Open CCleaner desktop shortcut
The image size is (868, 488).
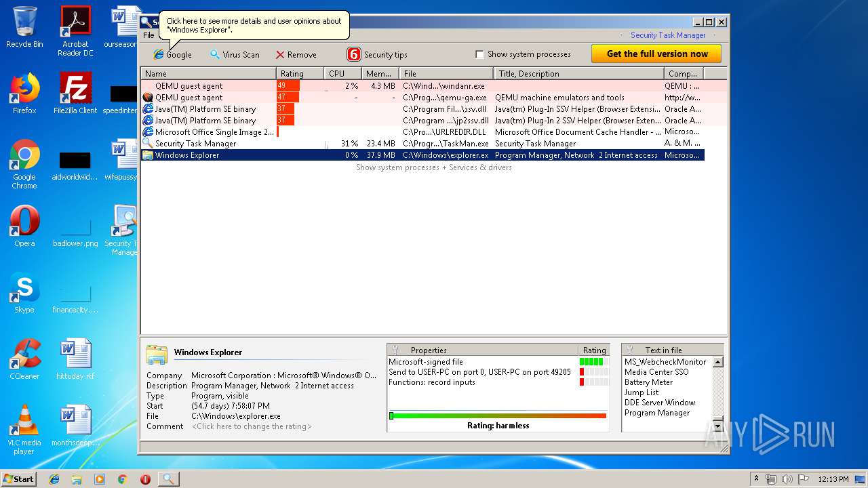(x=24, y=359)
